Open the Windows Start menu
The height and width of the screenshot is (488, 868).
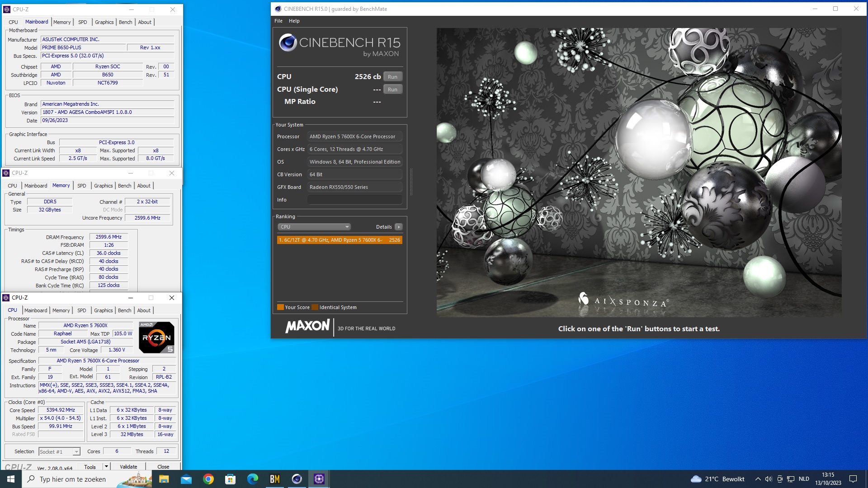click(x=11, y=479)
